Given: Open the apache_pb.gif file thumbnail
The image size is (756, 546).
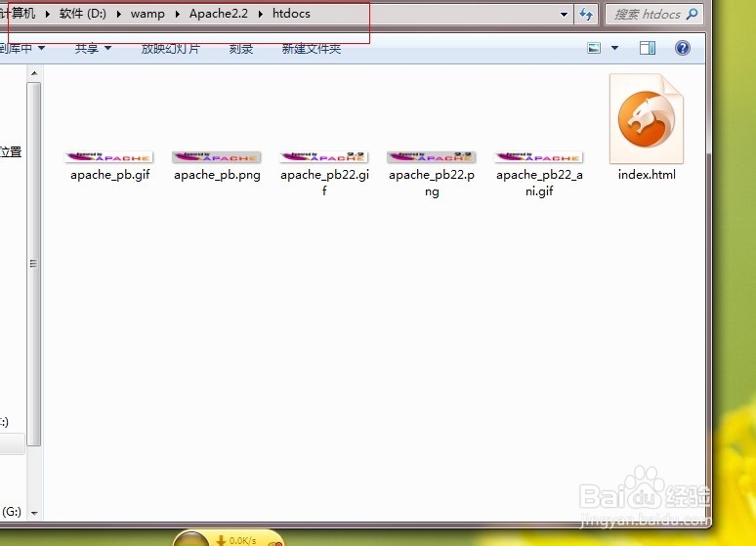Looking at the screenshot, I should [109, 156].
